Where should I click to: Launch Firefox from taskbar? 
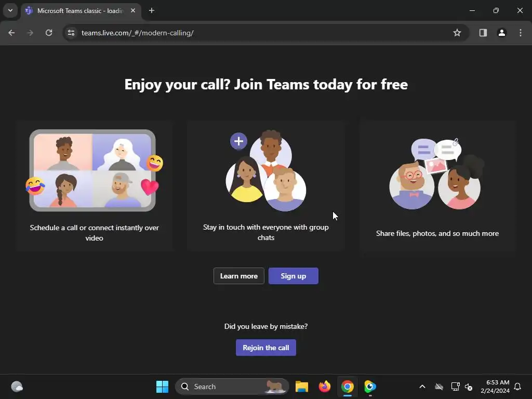coord(325,387)
